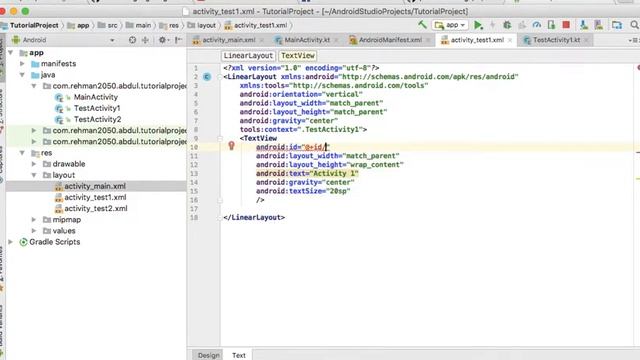Click the related class gutter icon on line 2
Image resolution: width=640 pixels, height=360 pixels.
tap(207, 77)
